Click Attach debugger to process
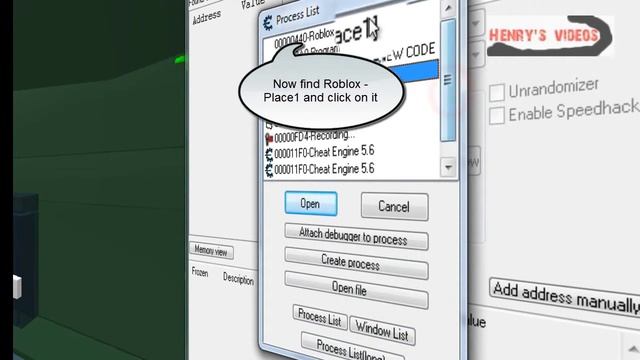The image size is (640, 360). pyautogui.click(x=356, y=236)
